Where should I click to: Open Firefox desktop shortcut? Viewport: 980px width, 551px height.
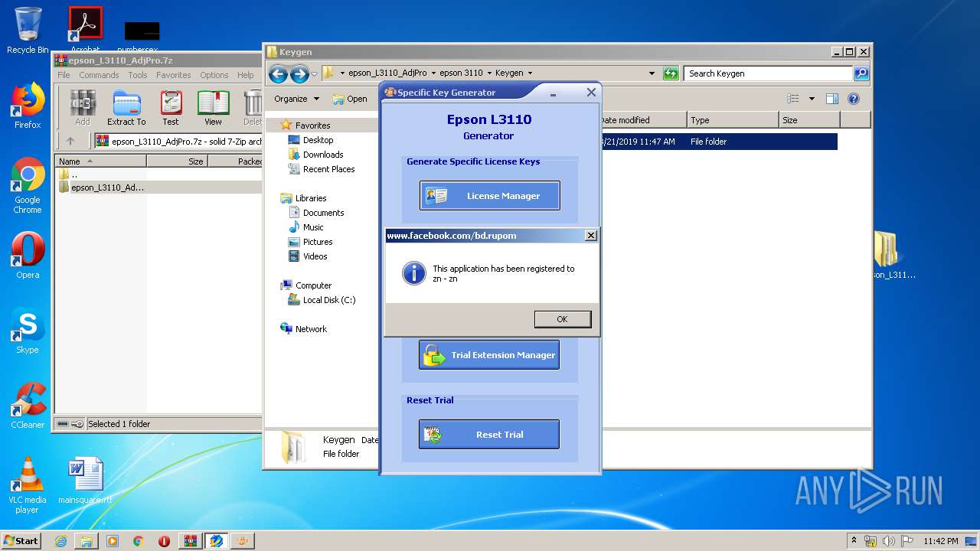[x=28, y=106]
